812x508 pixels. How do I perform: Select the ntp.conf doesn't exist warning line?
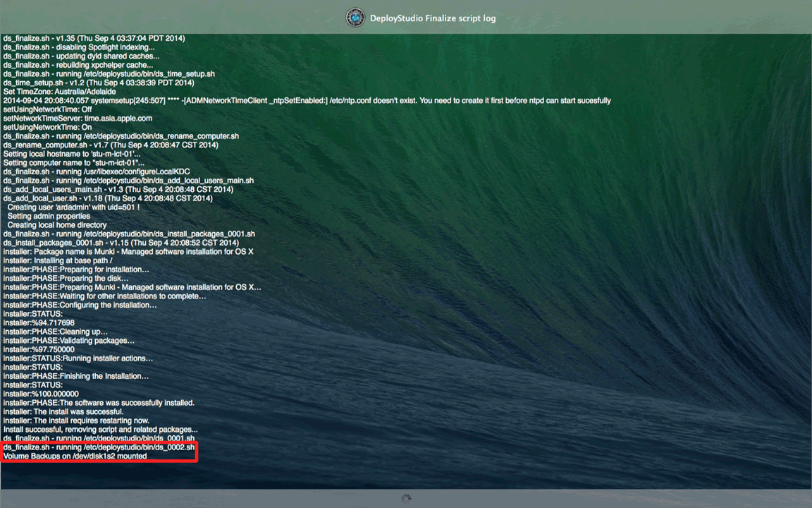[307, 101]
